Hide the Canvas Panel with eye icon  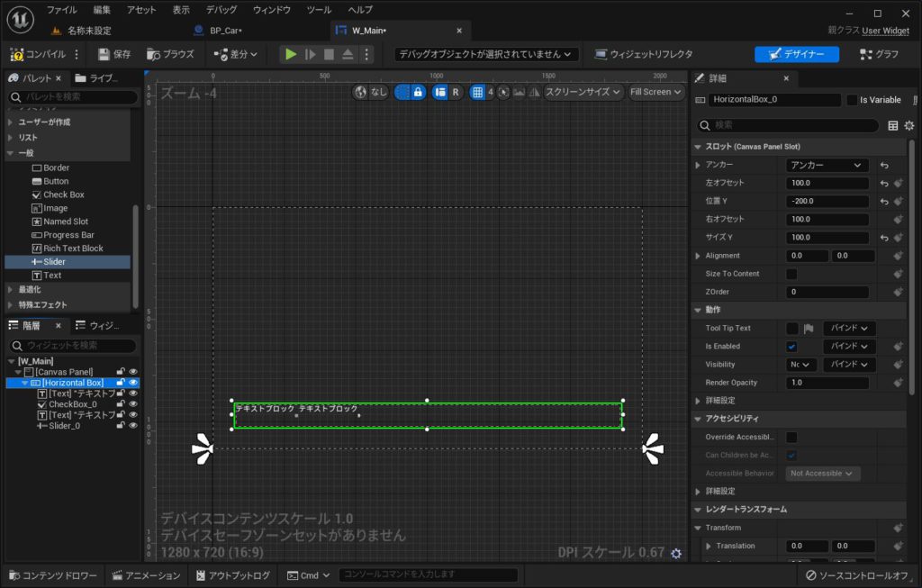point(133,372)
